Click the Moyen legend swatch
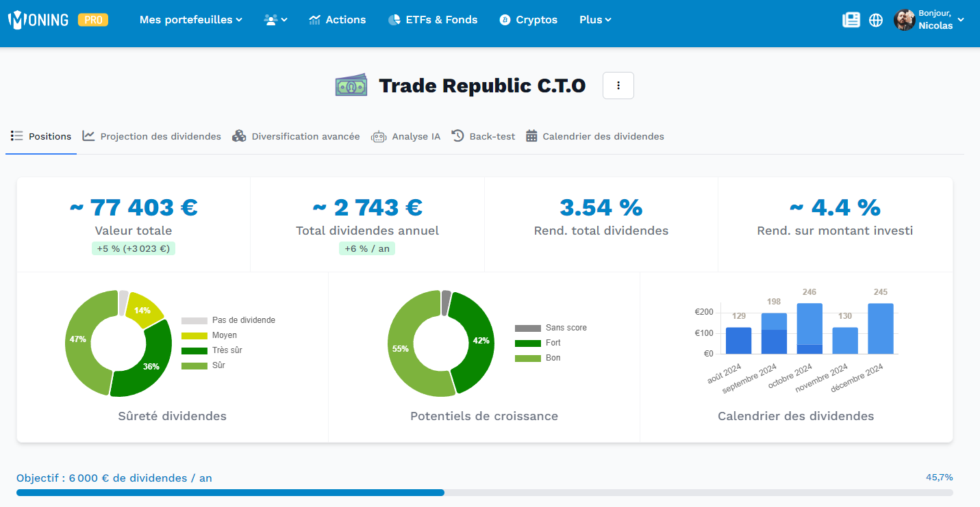The height and width of the screenshot is (507, 980). 194,335
